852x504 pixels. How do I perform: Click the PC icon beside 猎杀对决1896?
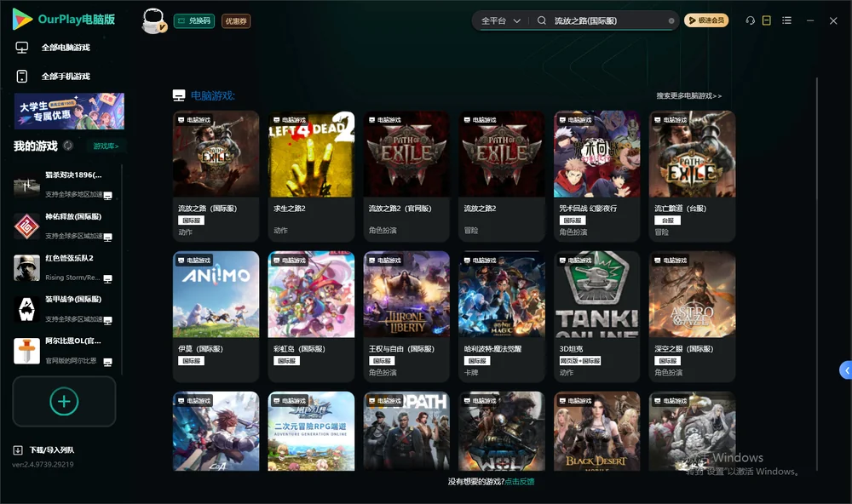107,196
